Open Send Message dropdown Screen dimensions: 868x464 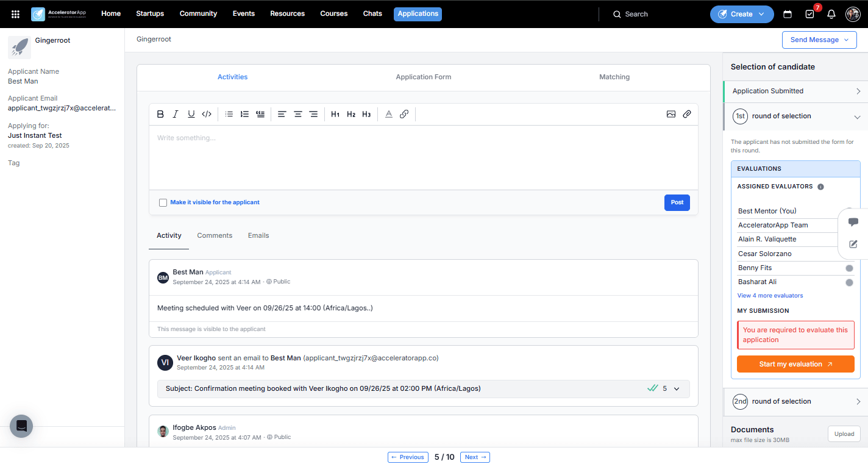[x=819, y=40]
